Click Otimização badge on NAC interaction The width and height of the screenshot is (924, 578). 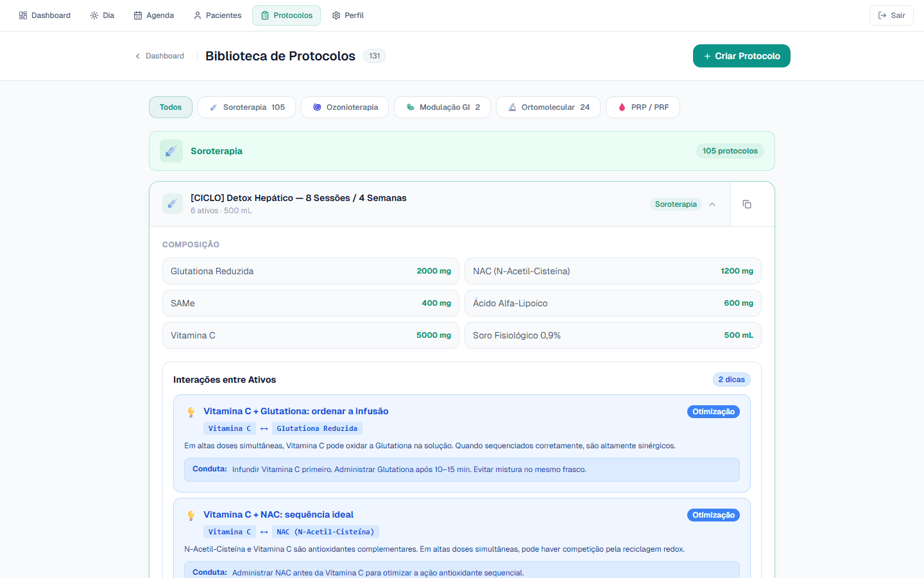[714, 515]
